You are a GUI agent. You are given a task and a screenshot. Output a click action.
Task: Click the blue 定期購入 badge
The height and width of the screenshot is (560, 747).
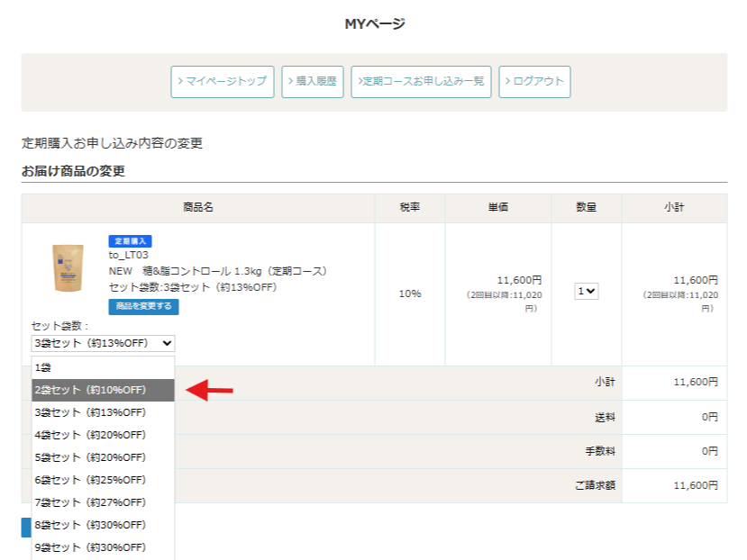(x=131, y=241)
